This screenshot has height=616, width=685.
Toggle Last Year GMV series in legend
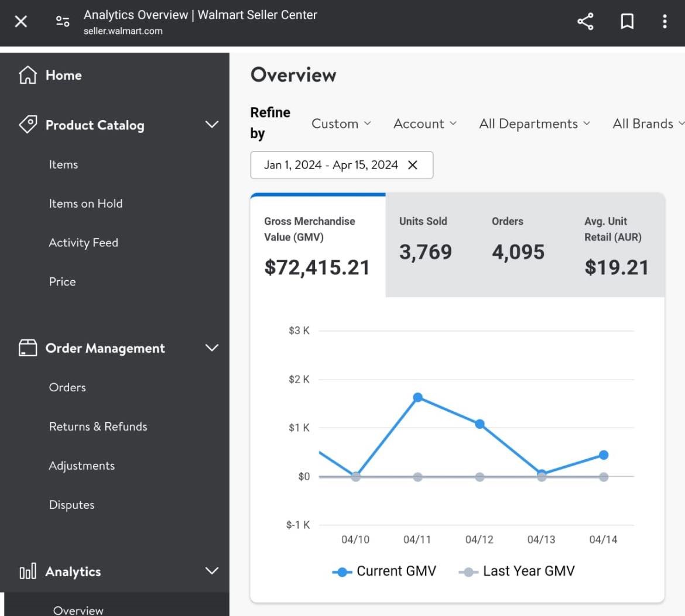point(516,572)
